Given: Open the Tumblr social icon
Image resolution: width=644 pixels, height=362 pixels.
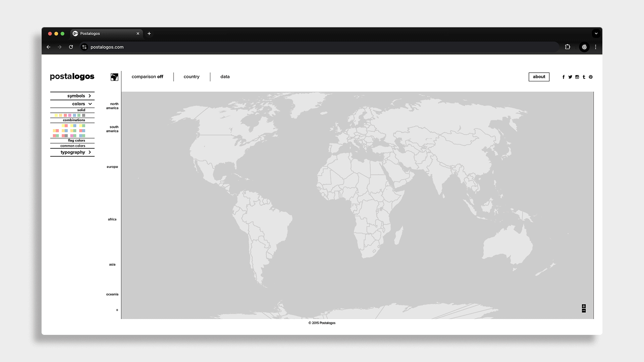Looking at the screenshot, I should click(x=584, y=77).
